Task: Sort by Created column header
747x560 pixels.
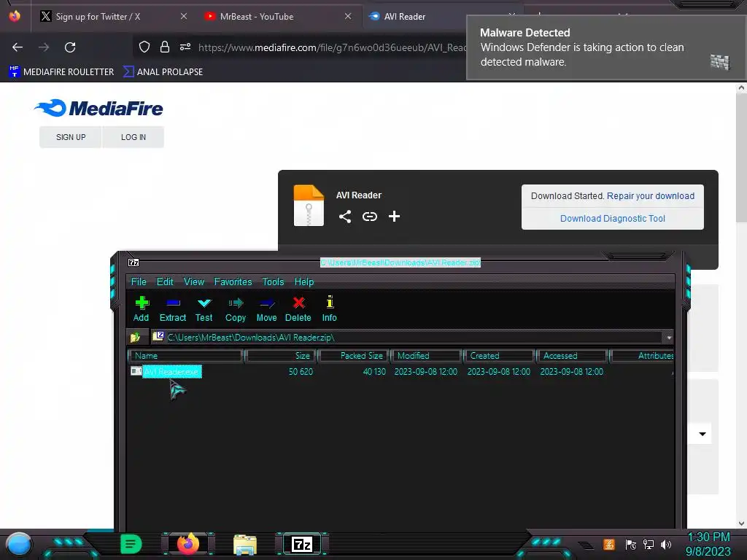Action: (500, 356)
